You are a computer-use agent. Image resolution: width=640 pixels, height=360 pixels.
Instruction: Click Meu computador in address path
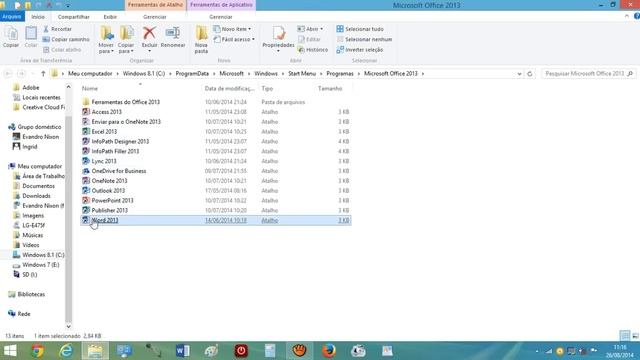pyautogui.click(x=90, y=73)
